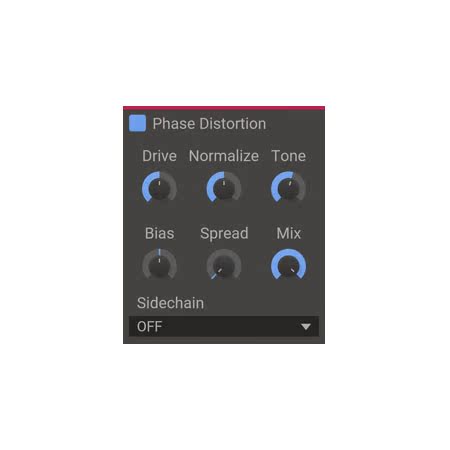Toggle the Phase Distortion enable square

[x=137, y=123]
